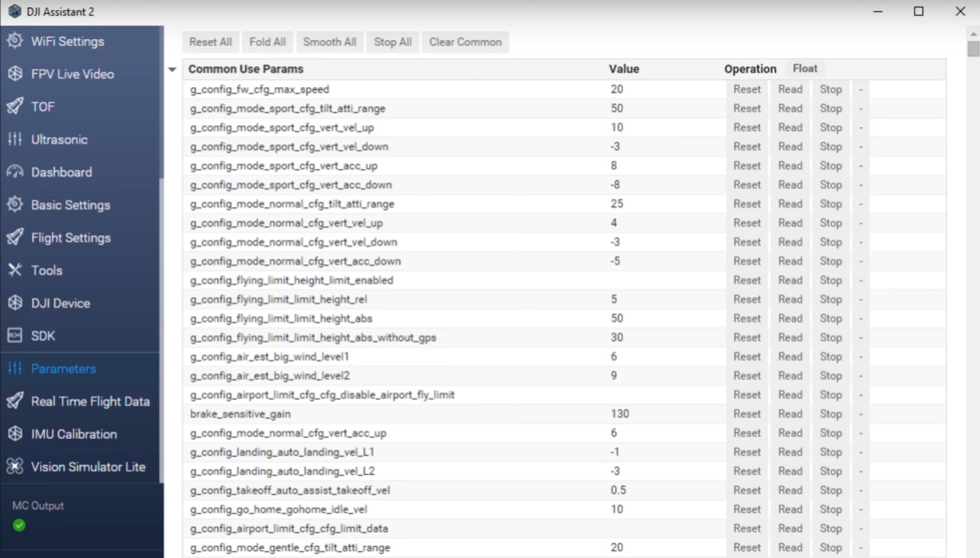The image size is (980, 558).
Task: Go to Flight Settings
Action: point(71,238)
